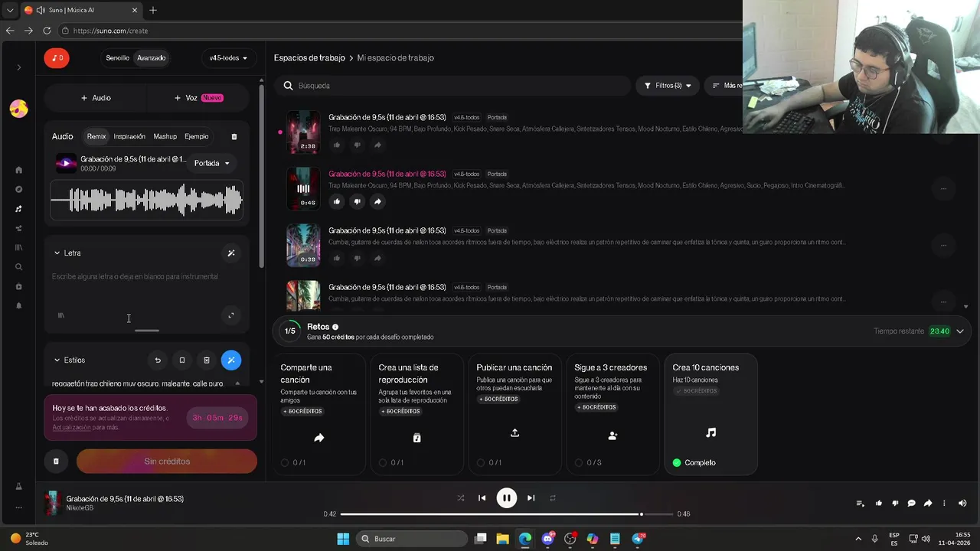Clear the styles with Estilos trash icon
The height and width of the screenshot is (551, 980).
click(207, 360)
